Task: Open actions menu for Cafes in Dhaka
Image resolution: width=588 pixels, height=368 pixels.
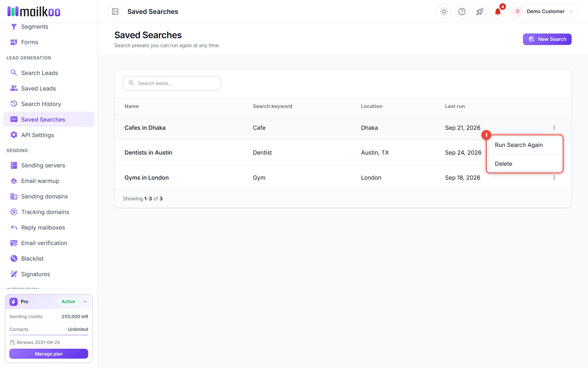Action: tap(554, 128)
